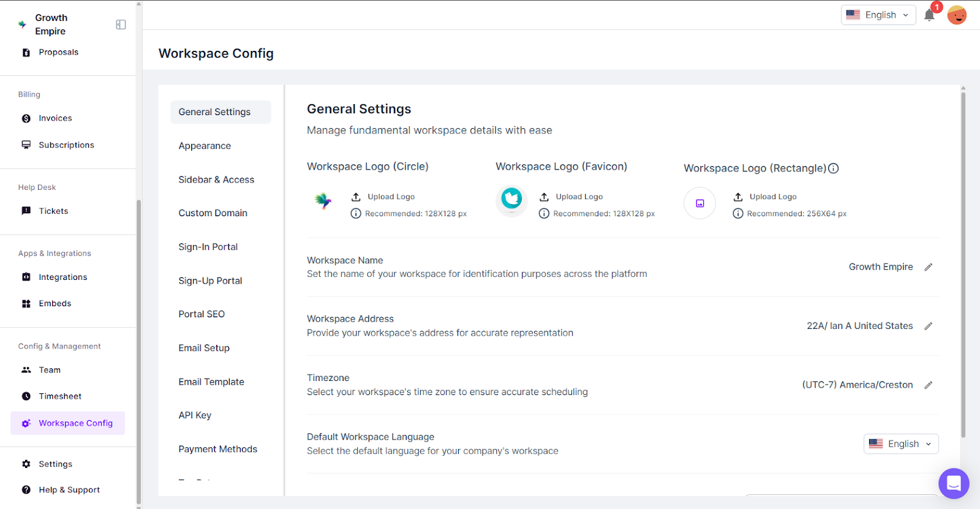Click the Rectangle logo info icon
Screen dimensions: 980x509
pos(834,168)
